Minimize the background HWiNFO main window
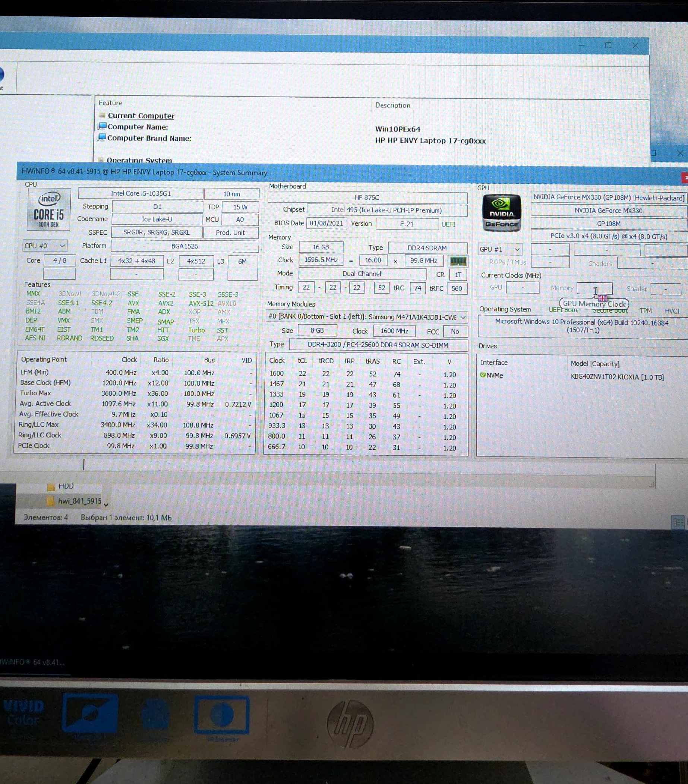Image resolution: width=688 pixels, height=784 pixels. pos(582,45)
